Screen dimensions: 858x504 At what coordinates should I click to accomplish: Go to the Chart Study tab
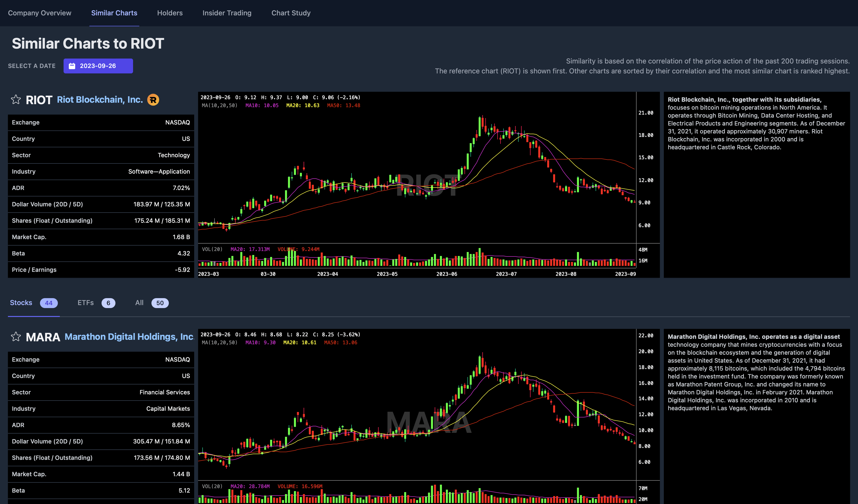point(291,13)
